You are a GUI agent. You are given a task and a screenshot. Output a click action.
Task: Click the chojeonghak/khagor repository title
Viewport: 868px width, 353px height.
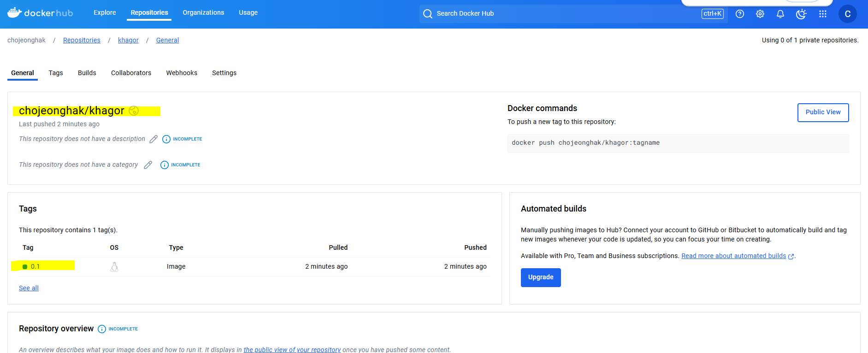click(x=71, y=111)
